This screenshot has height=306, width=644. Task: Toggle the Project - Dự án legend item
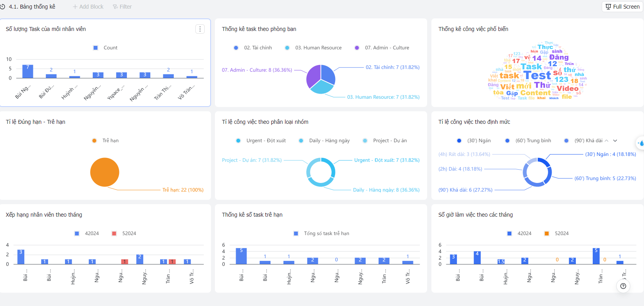(385, 141)
